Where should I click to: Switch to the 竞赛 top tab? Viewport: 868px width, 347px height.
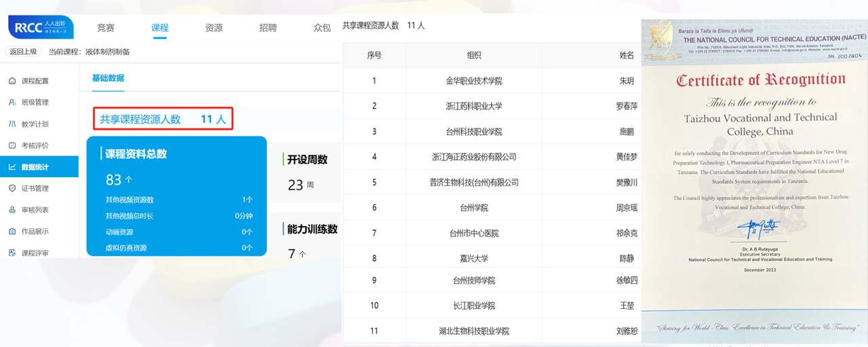click(106, 28)
